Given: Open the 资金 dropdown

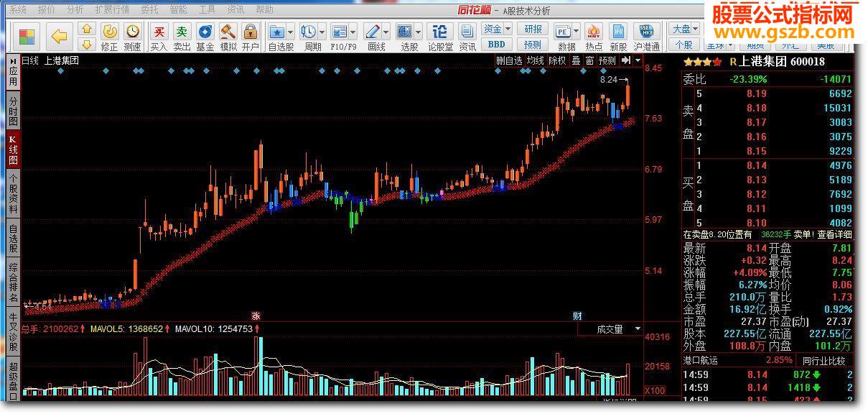Looking at the screenshot, I should [x=497, y=29].
